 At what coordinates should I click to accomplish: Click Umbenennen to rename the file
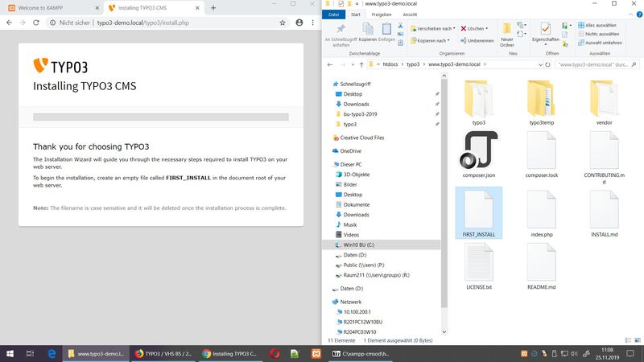[477, 40]
